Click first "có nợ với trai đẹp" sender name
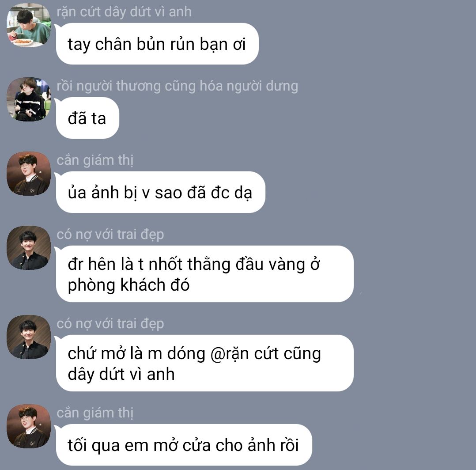The height and width of the screenshot is (470, 476). (x=110, y=235)
